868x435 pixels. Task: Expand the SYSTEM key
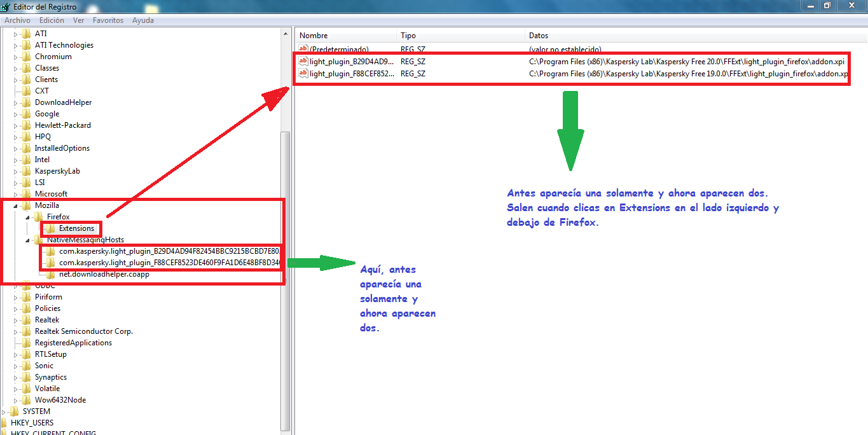point(4,411)
